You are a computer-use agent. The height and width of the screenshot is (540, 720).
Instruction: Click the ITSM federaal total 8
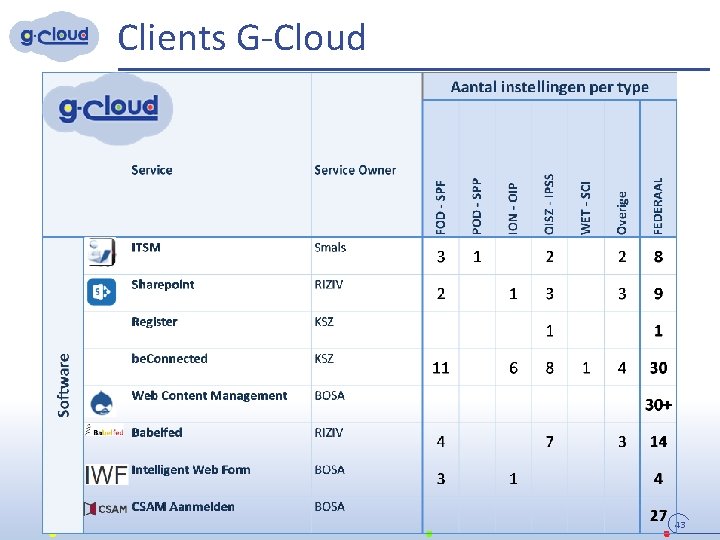658,257
